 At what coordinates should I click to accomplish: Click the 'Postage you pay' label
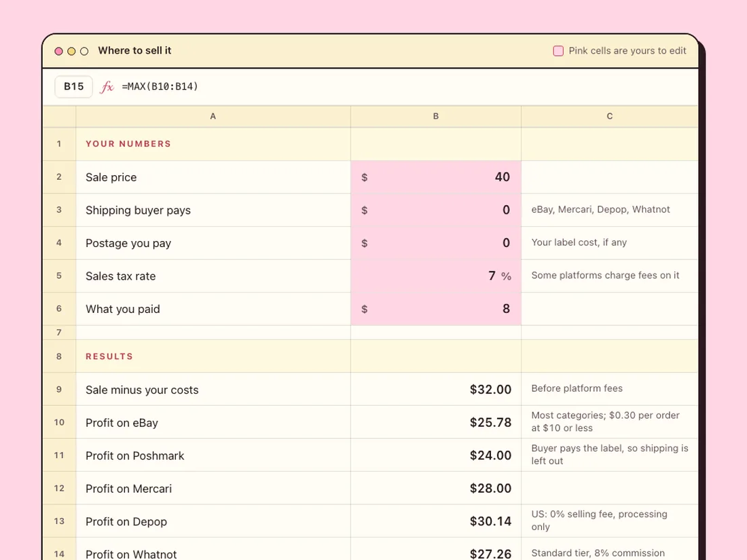pos(128,243)
